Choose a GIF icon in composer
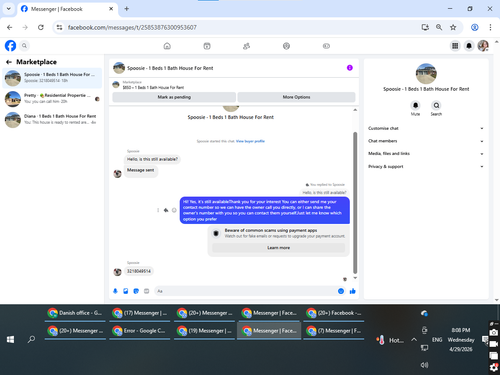 pos(146,291)
